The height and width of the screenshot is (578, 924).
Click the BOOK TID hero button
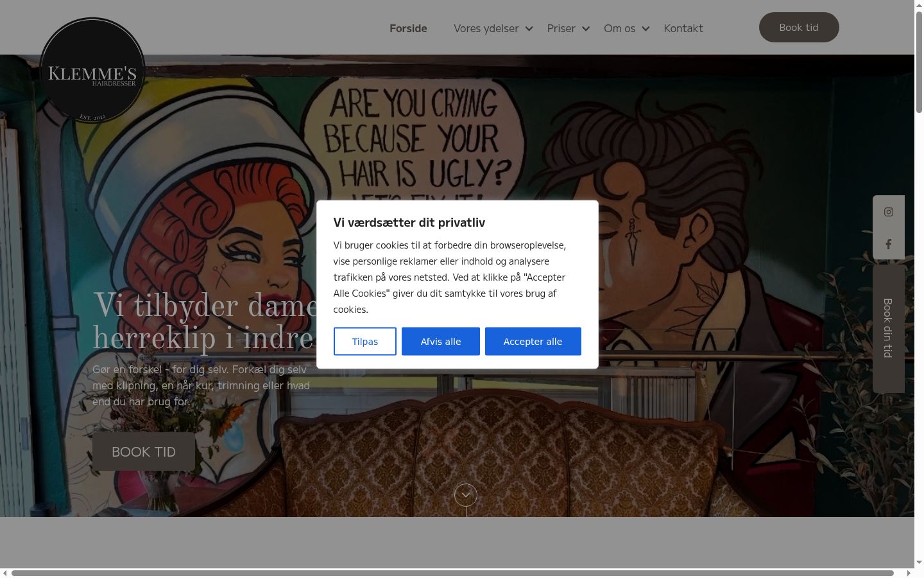click(x=144, y=451)
